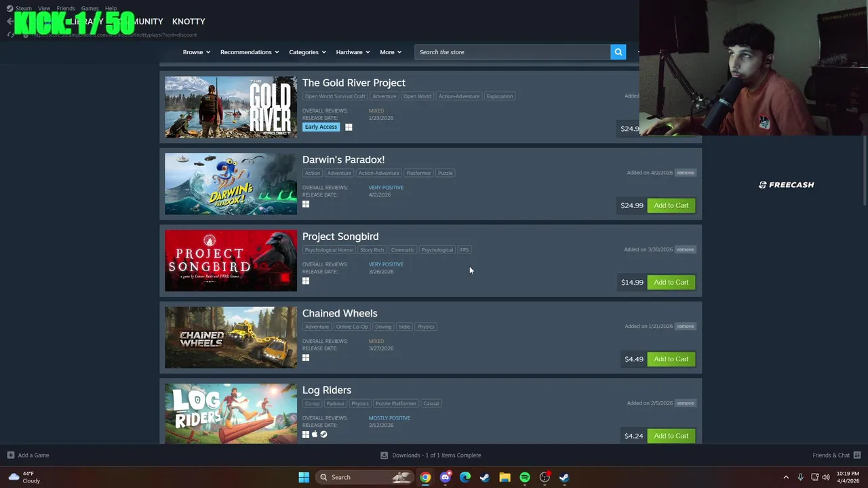Viewport: 868px width, 488px height.
Task: Open Discord from the taskbar
Action: (446, 477)
